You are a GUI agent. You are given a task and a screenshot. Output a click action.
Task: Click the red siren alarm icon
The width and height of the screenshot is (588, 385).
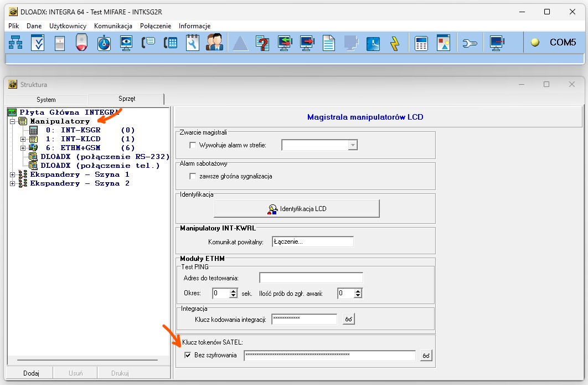(x=82, y=43)
